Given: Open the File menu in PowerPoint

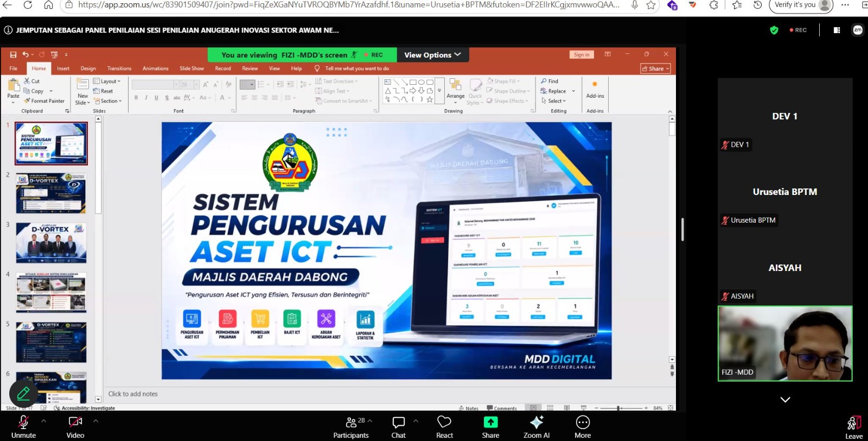Looking at the screenshot, I should pyautogui.click(x=14, y=68).
